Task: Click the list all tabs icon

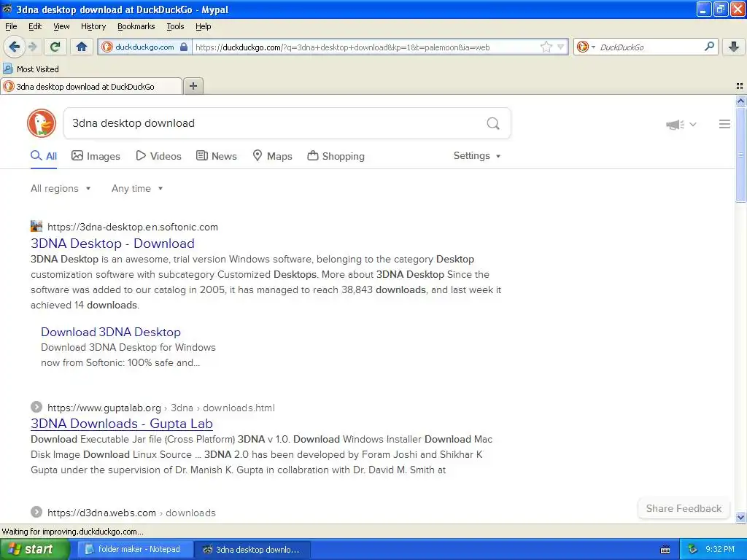Action: point(740,86)
